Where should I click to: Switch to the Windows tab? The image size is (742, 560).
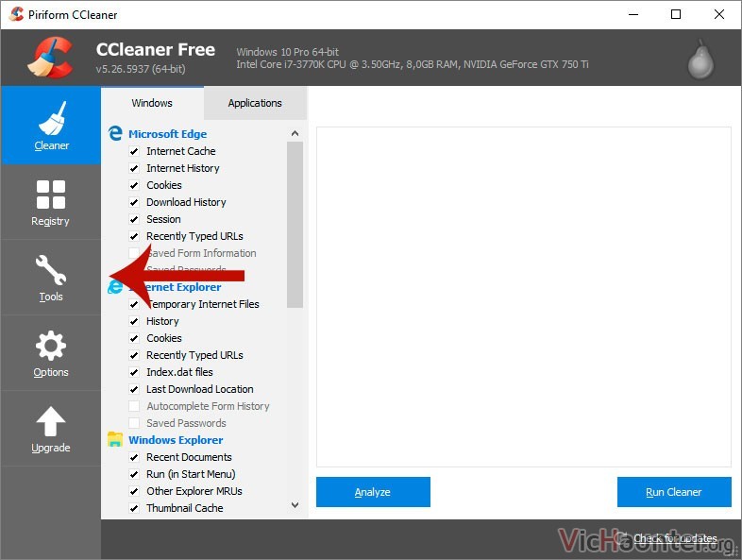[x=152, y=103]
